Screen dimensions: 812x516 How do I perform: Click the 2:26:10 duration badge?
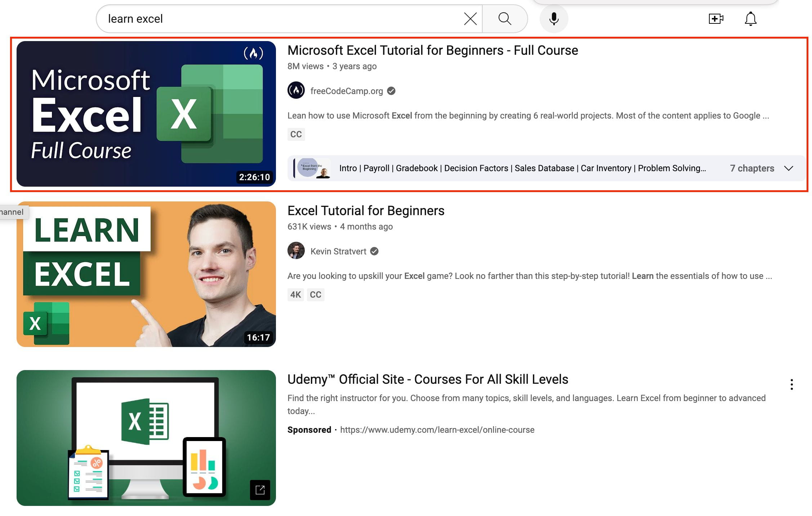tap(254, 177)
